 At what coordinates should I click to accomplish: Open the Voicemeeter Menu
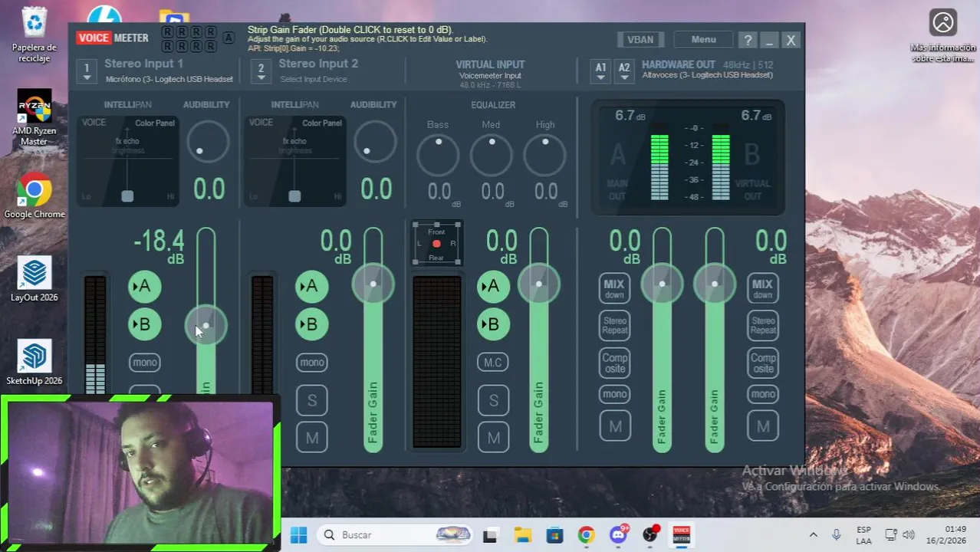[703, 40]
